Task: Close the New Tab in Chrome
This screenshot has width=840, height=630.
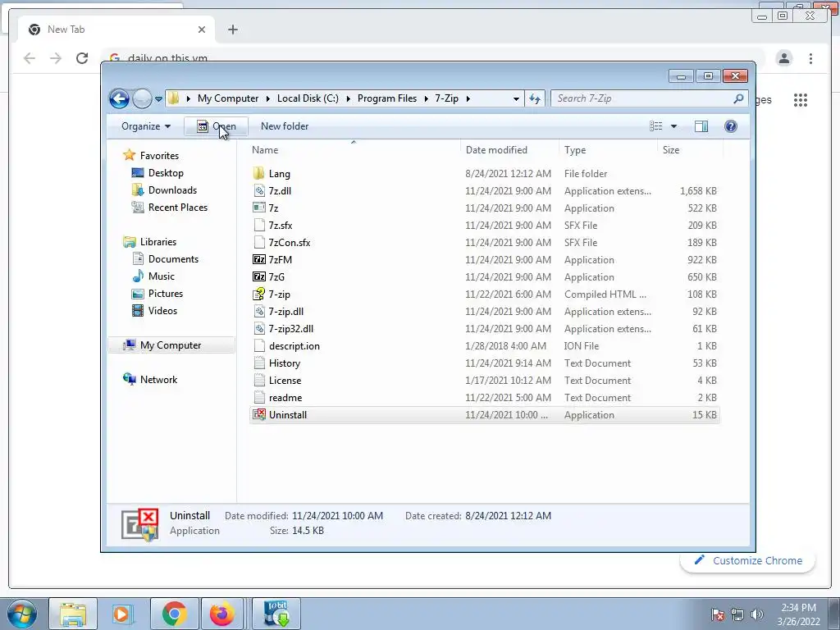Action: click(202, 30)
